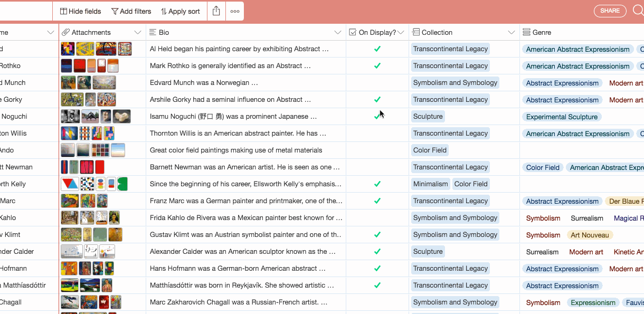Open first attachment thumbnail in Alexander Calder row
644x314 pixels.
[71, 252]
